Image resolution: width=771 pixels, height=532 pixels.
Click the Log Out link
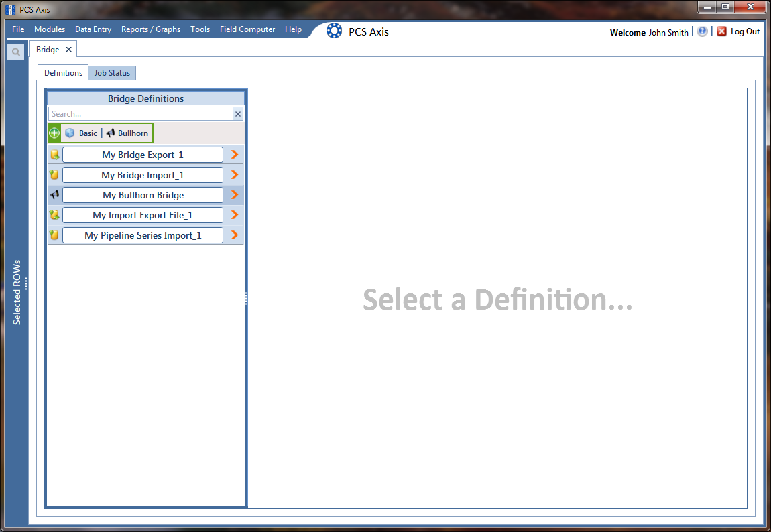745,31
